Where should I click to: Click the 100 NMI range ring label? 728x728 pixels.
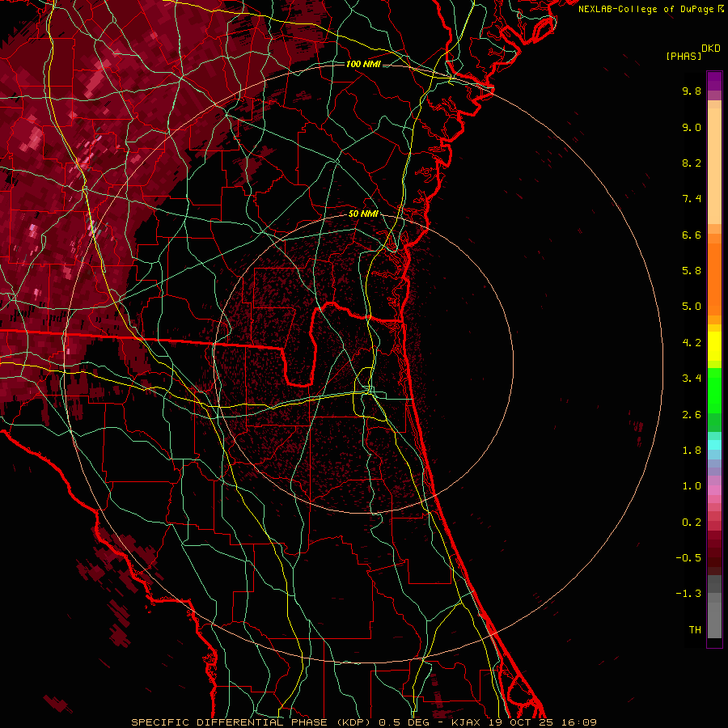363,64
